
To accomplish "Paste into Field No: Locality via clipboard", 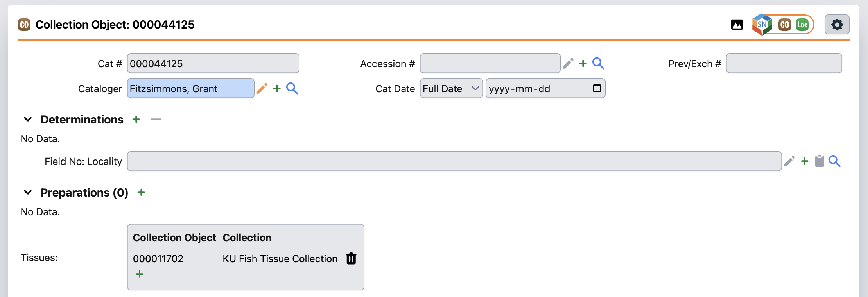I will [x=820, y=161].
